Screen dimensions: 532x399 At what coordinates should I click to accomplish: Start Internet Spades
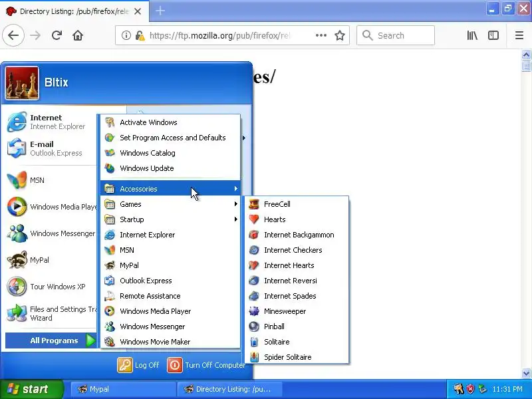pos(297,295)
